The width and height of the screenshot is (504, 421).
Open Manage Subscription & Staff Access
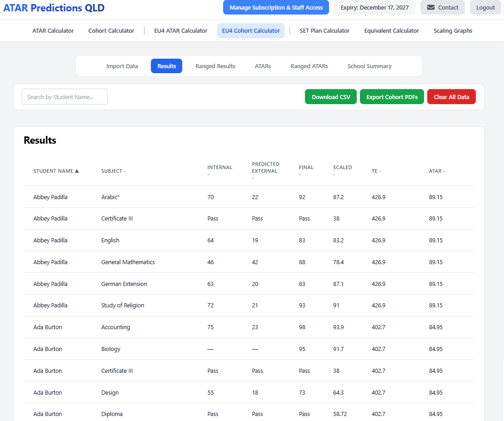pyautogui.click(x=276, y=7)
